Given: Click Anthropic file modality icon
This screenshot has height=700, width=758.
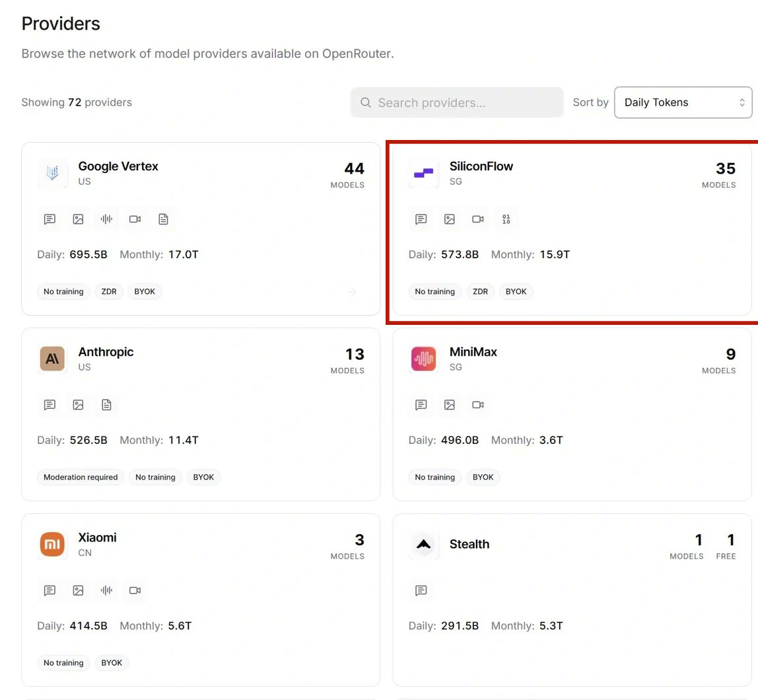Looking at the screenshot, I should coord(106,405).
